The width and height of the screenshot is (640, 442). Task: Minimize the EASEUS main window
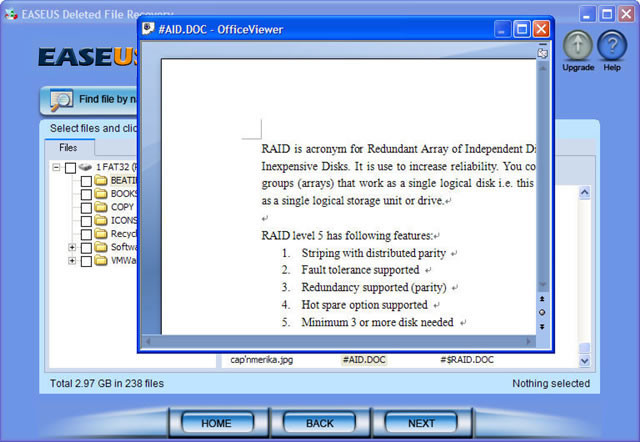(x=587, y=15)
